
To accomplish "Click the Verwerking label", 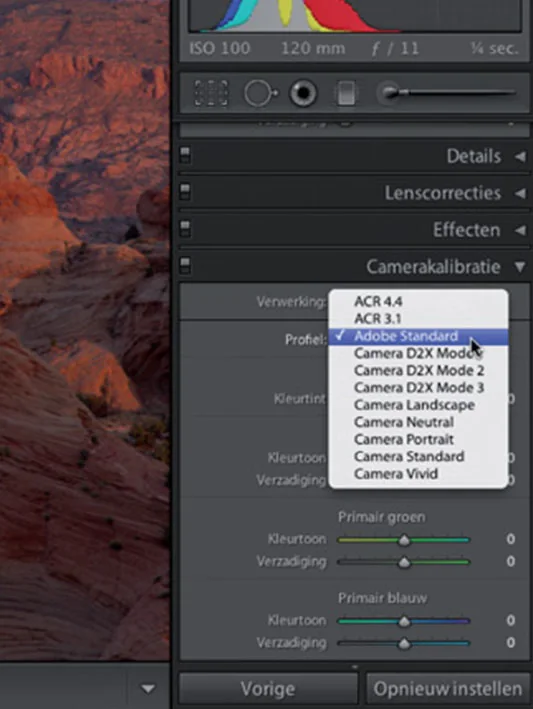I will pos(292,302).
